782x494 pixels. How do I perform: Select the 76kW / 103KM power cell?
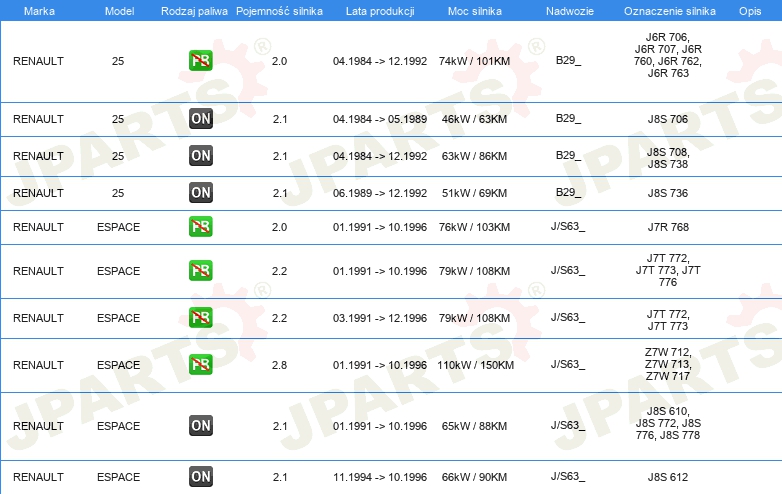pos(474,227)
